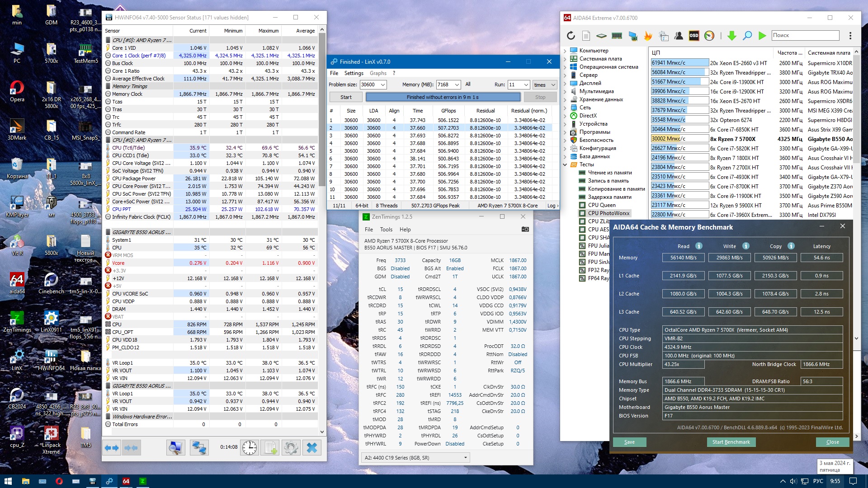The height and width of the screenshot is (488, 868).
Task: Open the Settings menu in LinX
Action: [x=354, y=73]
